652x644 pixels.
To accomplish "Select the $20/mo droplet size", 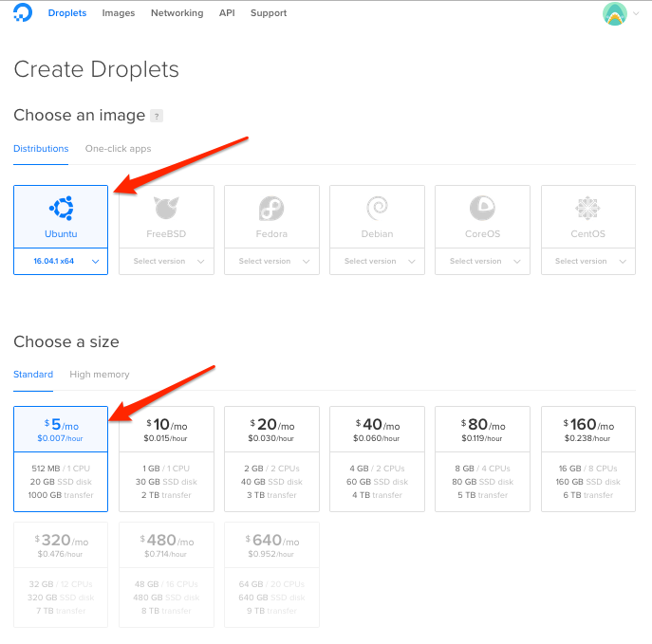I will tap(272, 459).
